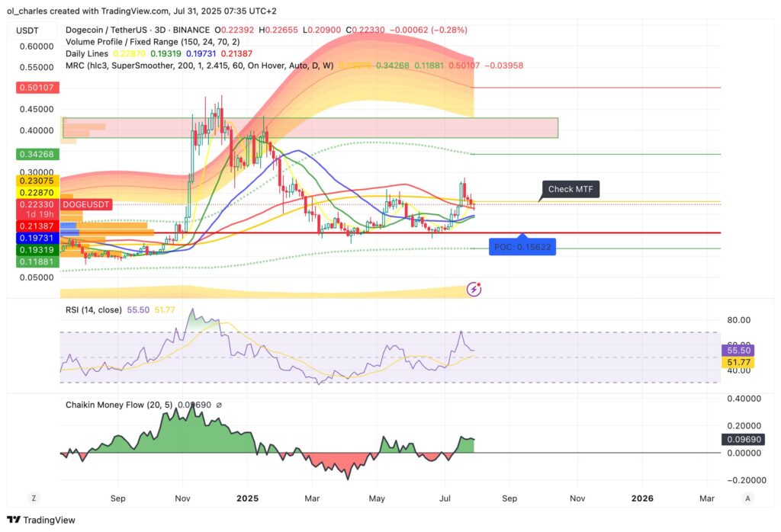
Task: Click the A auto-scale button on the time axis
Action: pos(747,498)
